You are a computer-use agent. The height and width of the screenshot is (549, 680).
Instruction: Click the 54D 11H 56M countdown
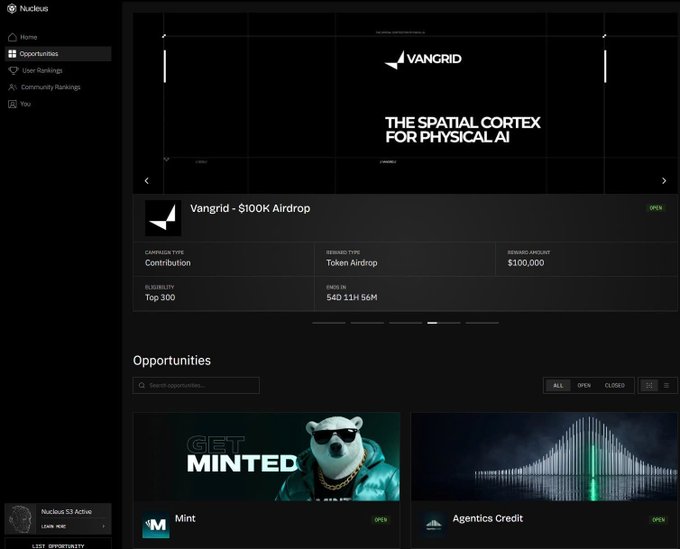click(352, 297)
